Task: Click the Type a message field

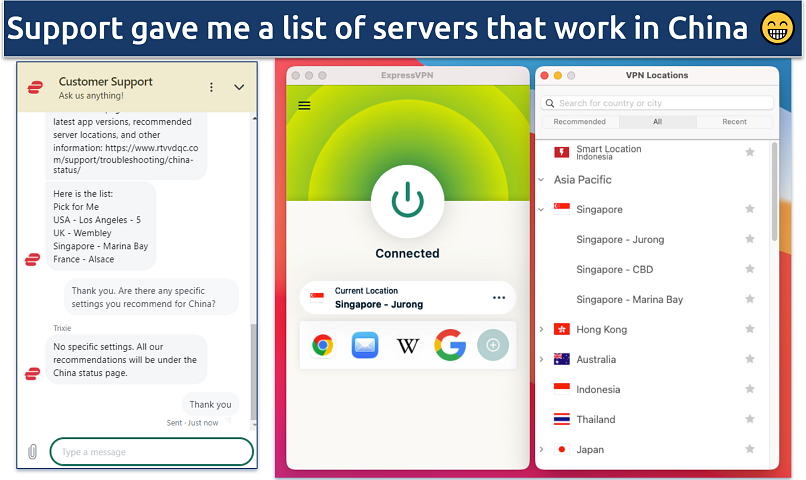Action: [152, 452]
